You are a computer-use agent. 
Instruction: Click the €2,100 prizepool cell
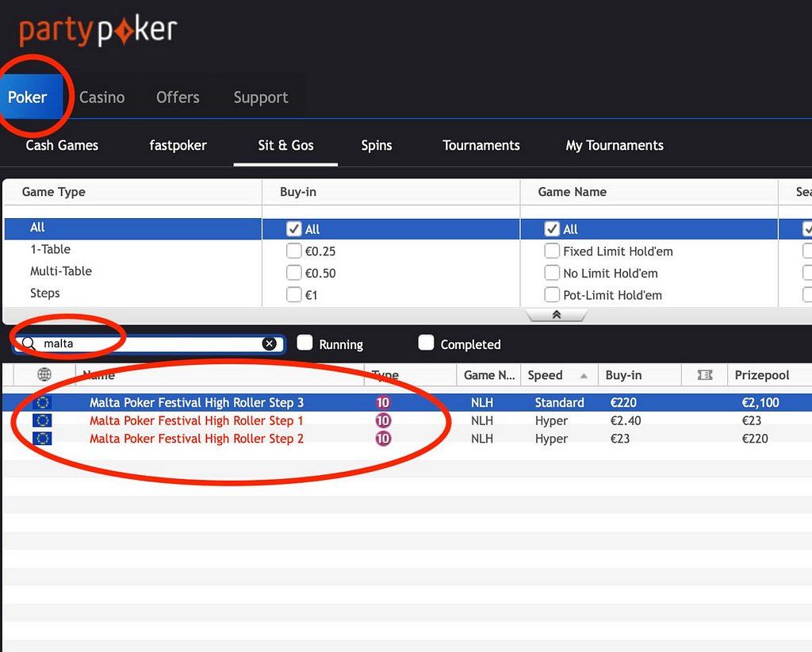point(760,402)
